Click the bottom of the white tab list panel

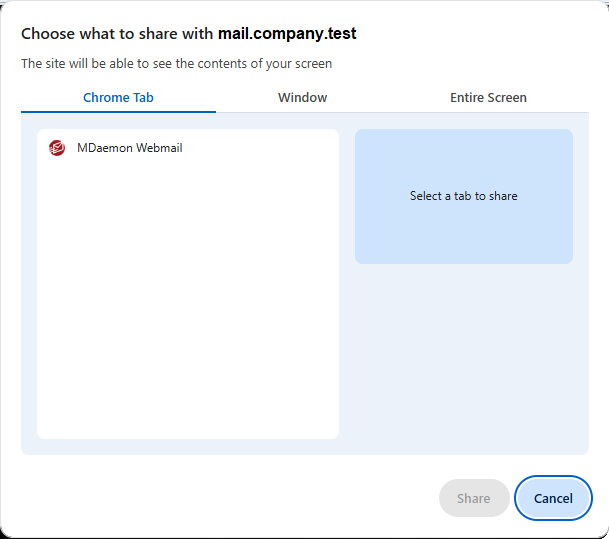187,425
